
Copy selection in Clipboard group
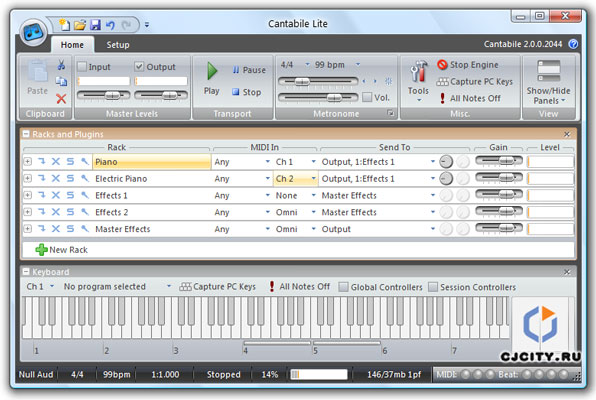coord(61,81)
